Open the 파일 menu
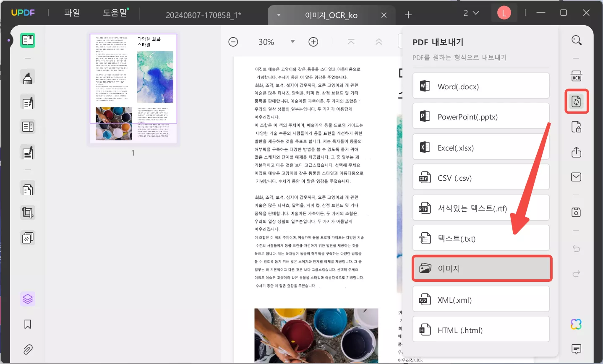Screen dimensions: 603x364 click(x=71, y=13)
